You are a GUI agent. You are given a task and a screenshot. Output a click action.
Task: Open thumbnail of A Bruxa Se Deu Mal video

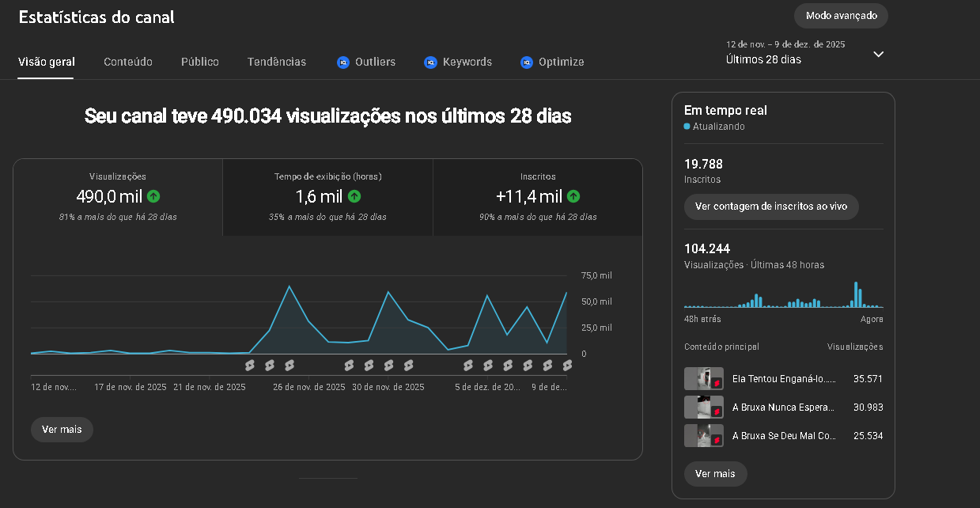pyautogui.click(x=703, y=436)
